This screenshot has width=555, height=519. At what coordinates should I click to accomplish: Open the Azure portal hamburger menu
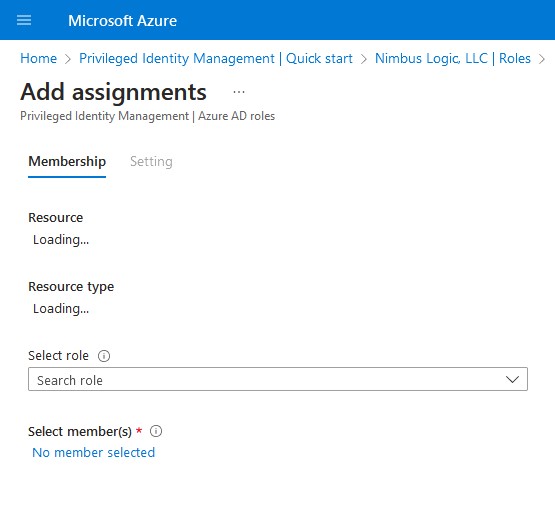click(x=24, y=20)
